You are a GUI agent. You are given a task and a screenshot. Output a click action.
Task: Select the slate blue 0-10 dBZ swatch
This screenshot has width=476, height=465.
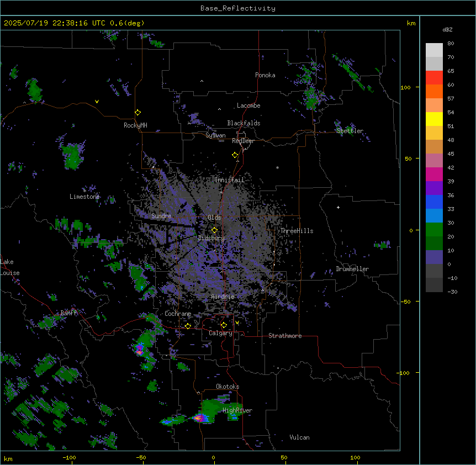[434, 257]
